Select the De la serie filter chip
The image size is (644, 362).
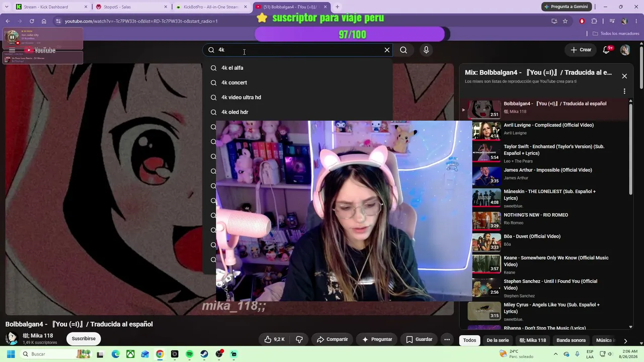click(x=498, y=340)
